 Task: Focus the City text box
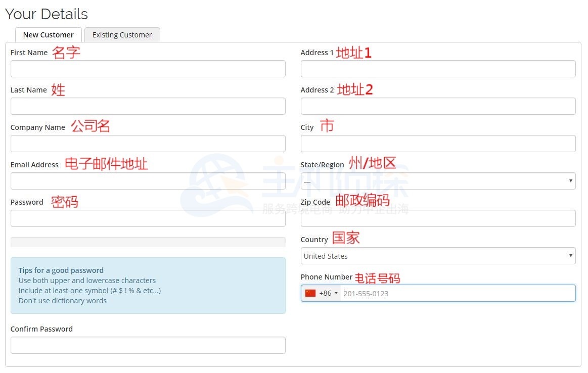click(x=438, y=144)
